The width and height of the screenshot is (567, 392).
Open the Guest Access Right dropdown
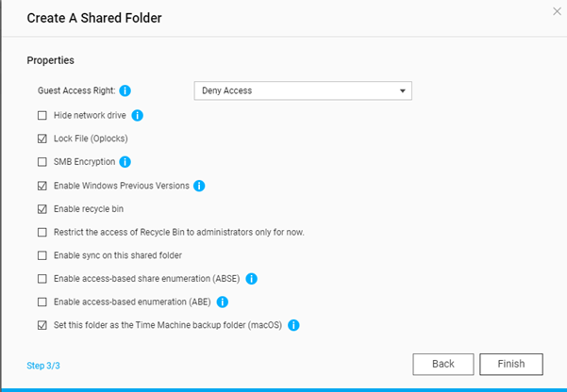click(302, 91)
